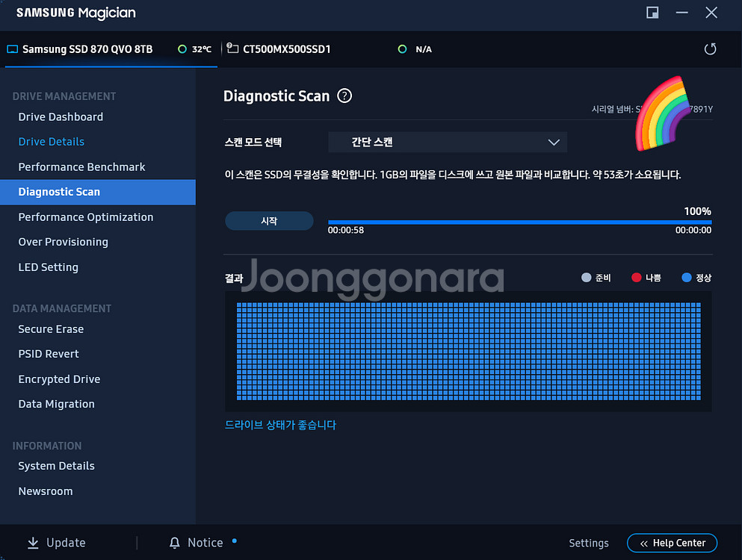Viewport: 742px width, 560px height.
Task: Click the Update download icon
Action: tap(33, 543)
